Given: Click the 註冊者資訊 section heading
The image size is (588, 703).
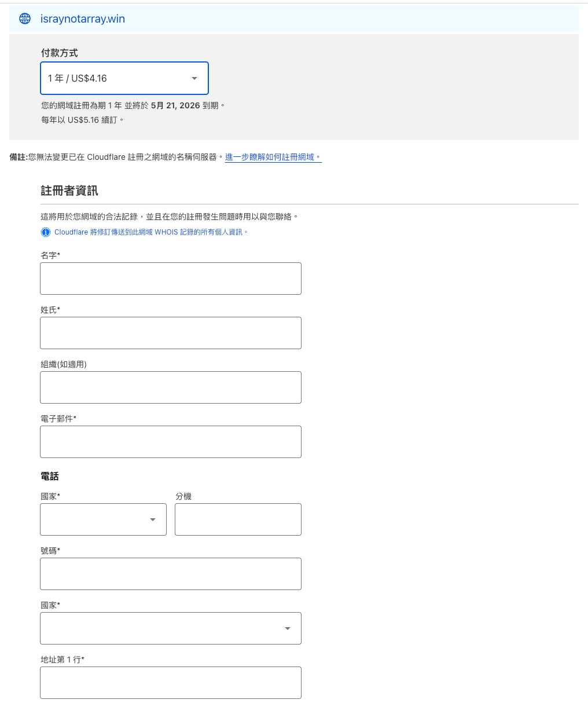Looking at the screenshot, I should [x=69, y=191].
